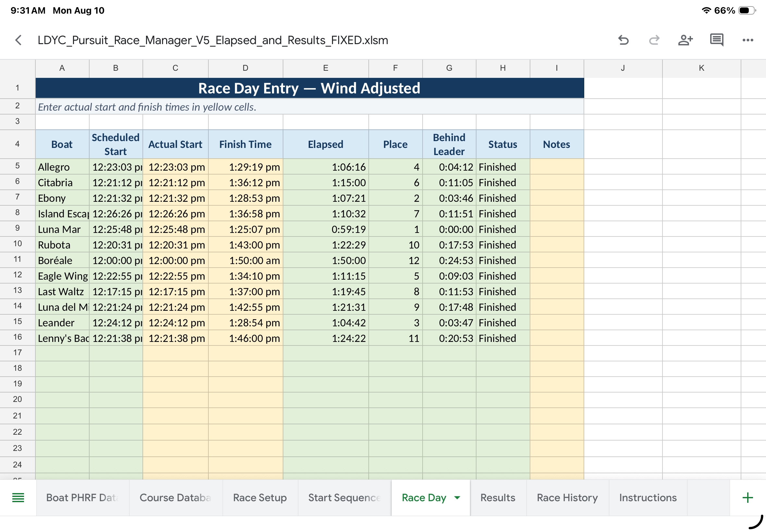766x532 pixels.
Task: Redo the last action
Action: coord(654,40)
